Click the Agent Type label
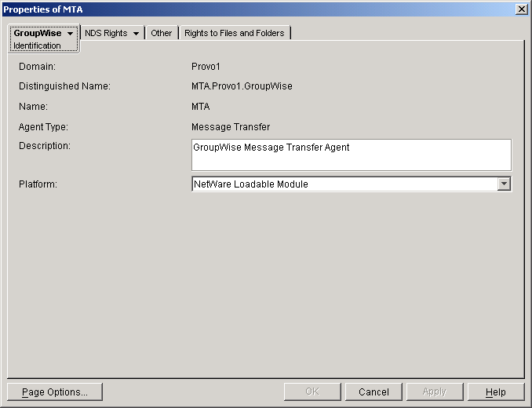This screenshot has width=532, height=408. click(x=43, y=127)
